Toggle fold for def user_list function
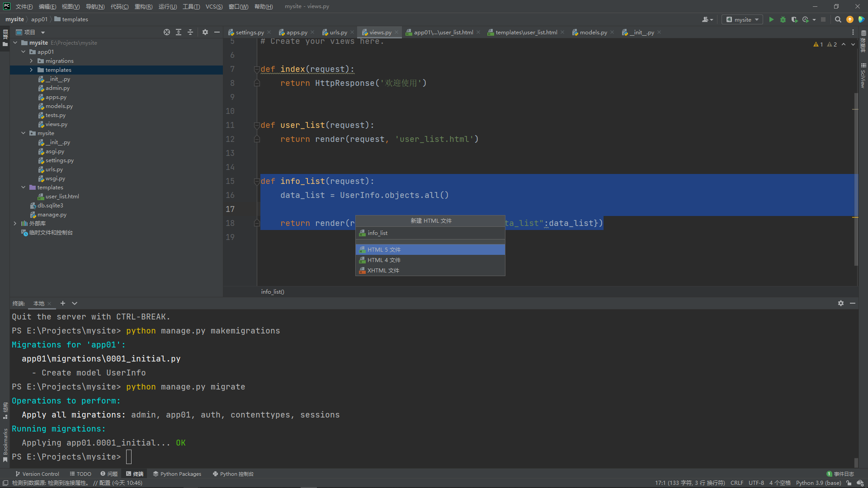 [257, 125]
